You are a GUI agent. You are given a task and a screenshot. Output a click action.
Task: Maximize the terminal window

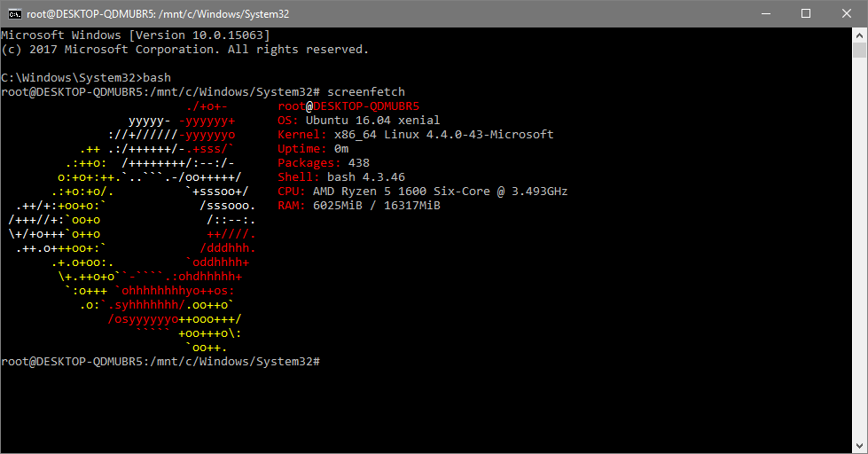pos(806,14)
